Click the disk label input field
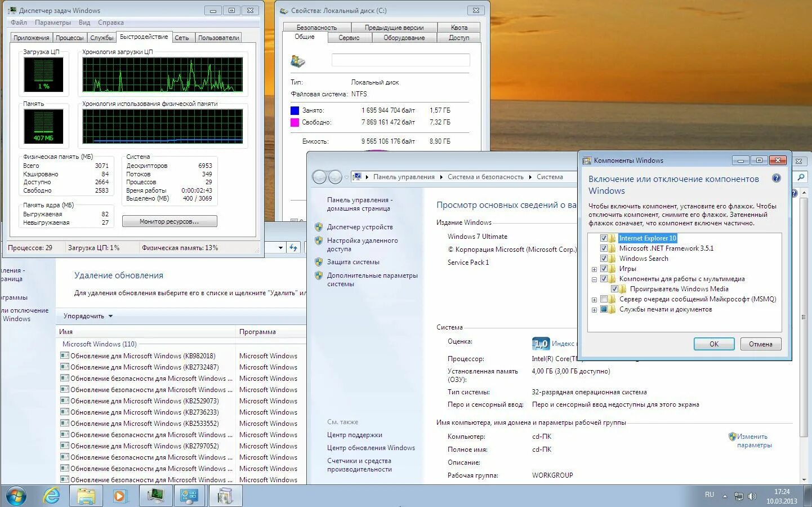The image size is (812, 507). (401, 60)
